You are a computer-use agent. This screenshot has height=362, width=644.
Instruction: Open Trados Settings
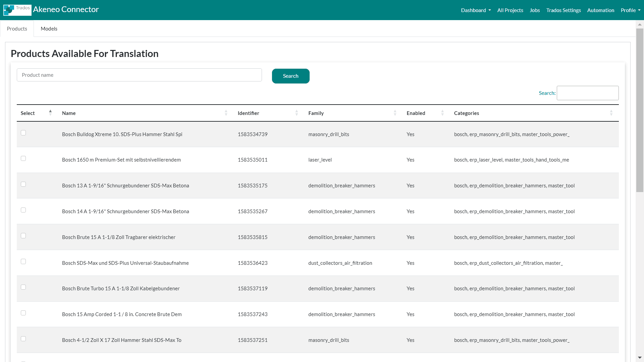pos(563,10)
